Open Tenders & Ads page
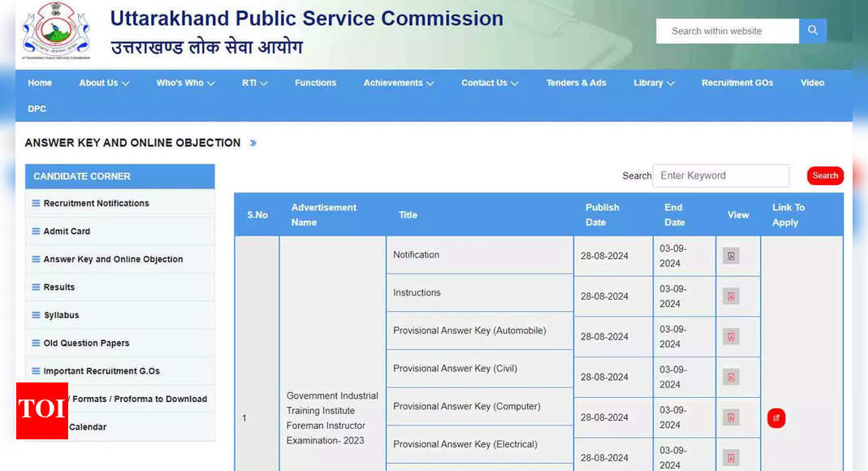This screenshot has width=868, height=471. click(x=577, y=83)
